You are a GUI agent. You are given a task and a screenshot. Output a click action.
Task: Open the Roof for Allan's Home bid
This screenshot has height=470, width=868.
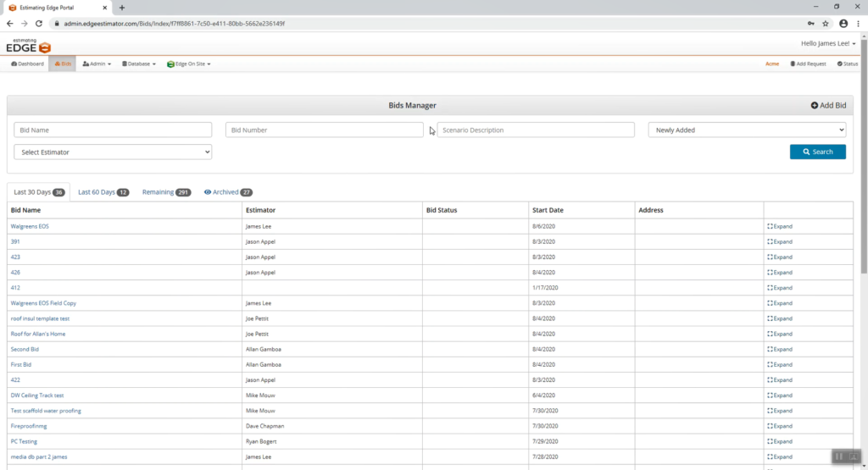pyautogui.click(x=37, y=334)
